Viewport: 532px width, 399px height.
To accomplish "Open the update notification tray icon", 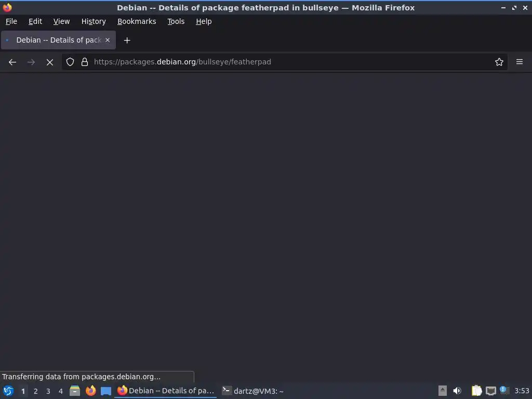I will 504,390.
